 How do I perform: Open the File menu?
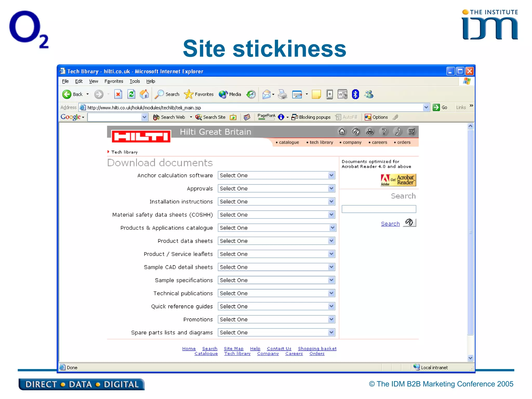point(65,81)
